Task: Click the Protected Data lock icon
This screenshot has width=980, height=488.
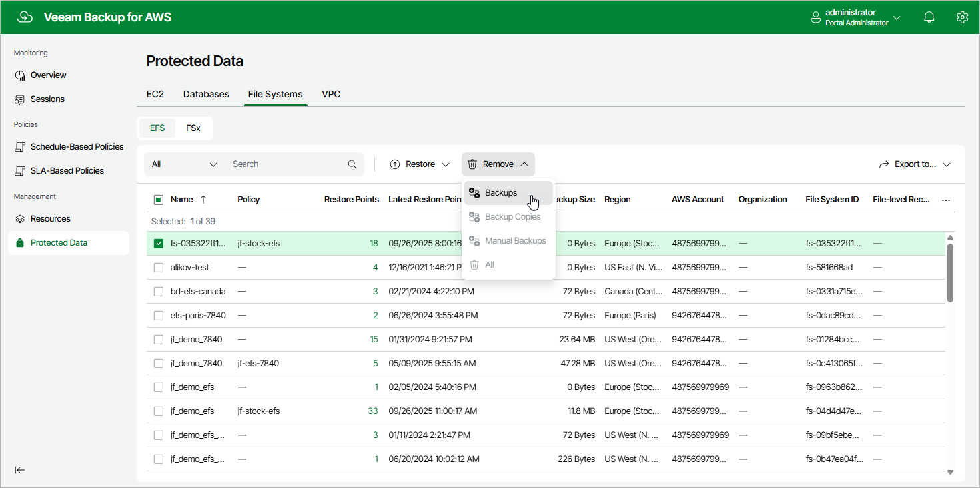Action: [20, 243]
